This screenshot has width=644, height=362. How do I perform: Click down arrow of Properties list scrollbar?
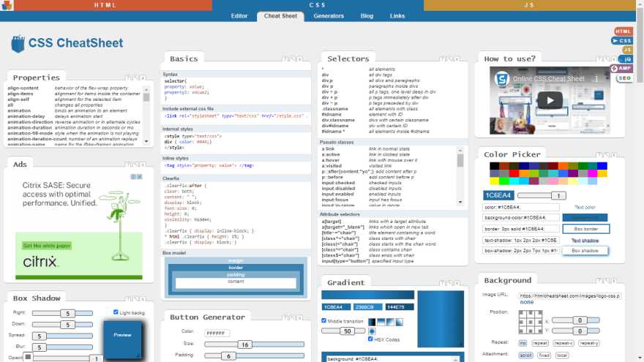point(146,142)
